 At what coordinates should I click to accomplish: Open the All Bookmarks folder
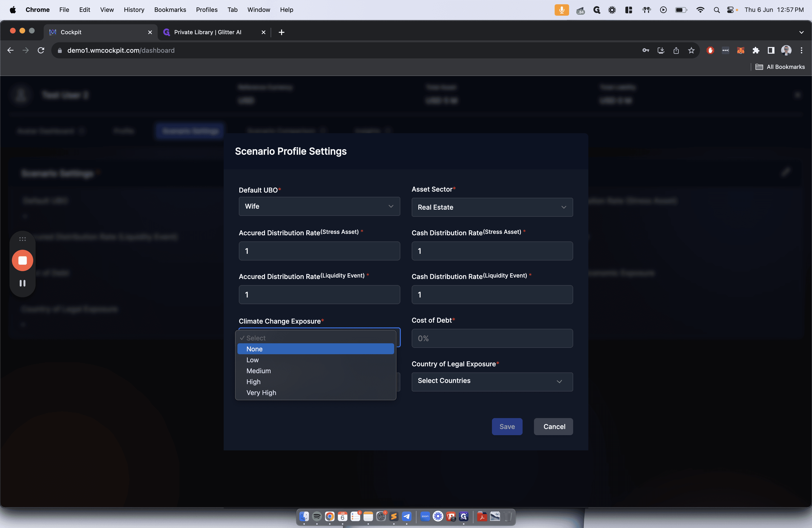click(x=780, y=67)
